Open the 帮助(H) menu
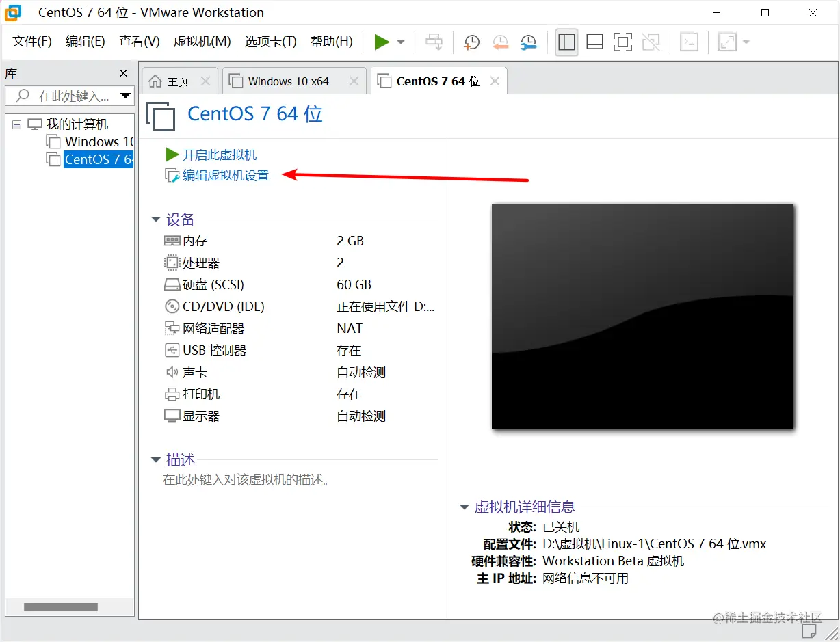840x642 pixels. point(332,42)
